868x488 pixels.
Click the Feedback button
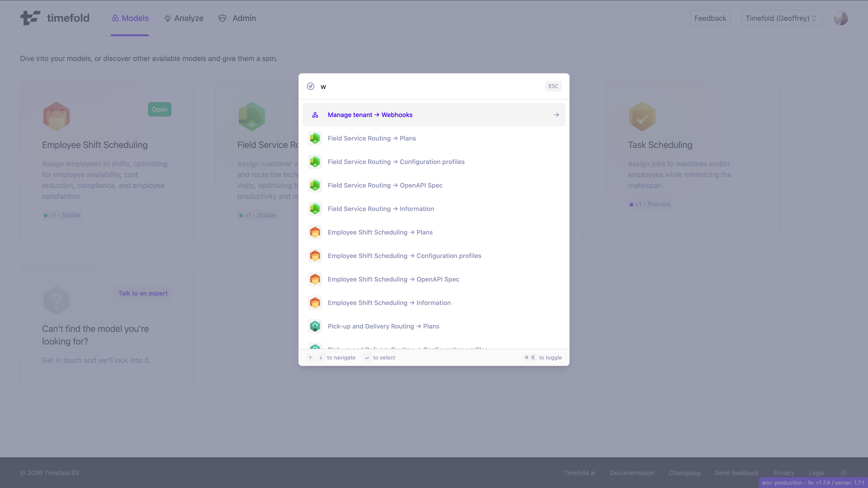coord(710,18)
